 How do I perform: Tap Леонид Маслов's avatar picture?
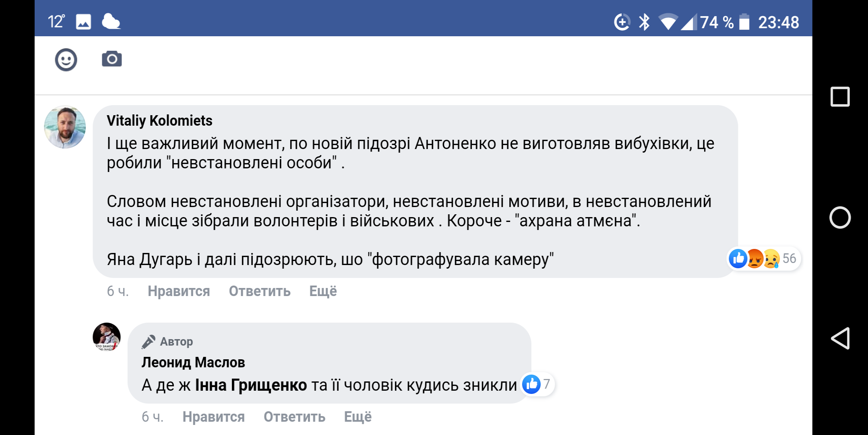(x=107, y=337)
